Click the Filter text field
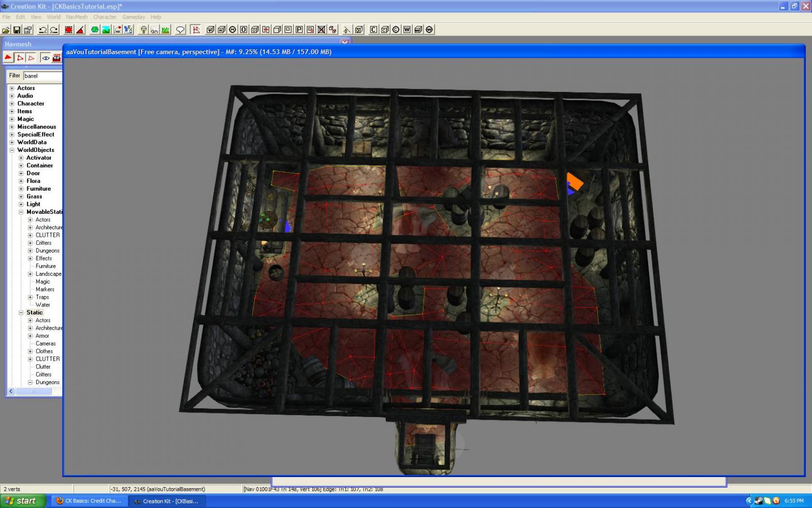Viewport: 812px width, 508px height. click(43, 76)
